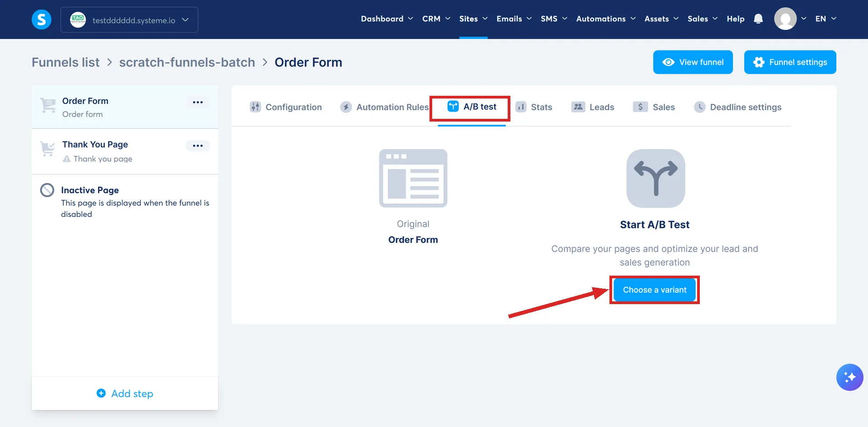
Task: Open Thank You Page step options menu
Action: tap(198, 145)
